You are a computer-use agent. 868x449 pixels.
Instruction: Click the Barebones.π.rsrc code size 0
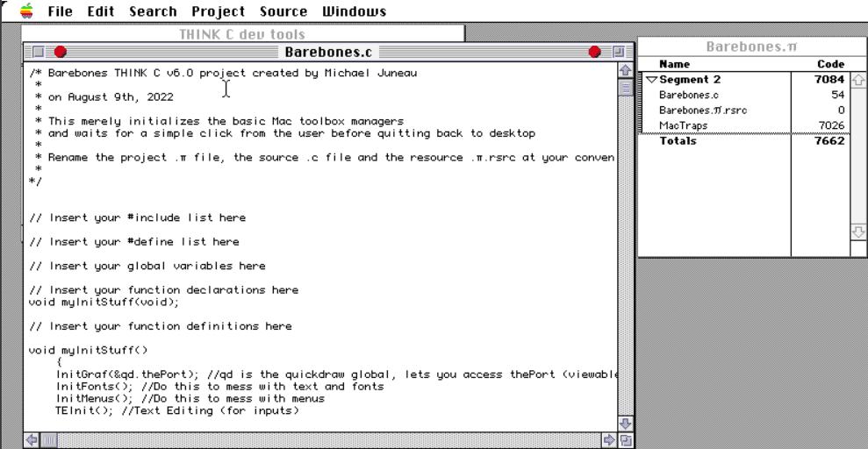[841, 110]
